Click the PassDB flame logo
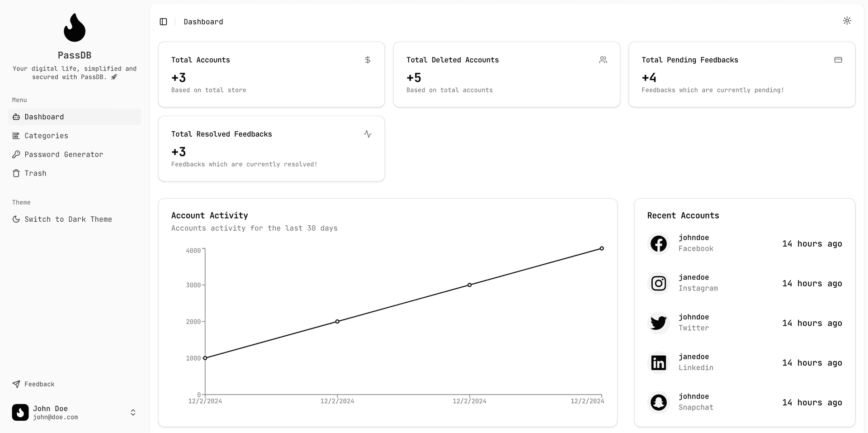Image resolution: width=868 pixels, height=433 pixels. [75, 28]
